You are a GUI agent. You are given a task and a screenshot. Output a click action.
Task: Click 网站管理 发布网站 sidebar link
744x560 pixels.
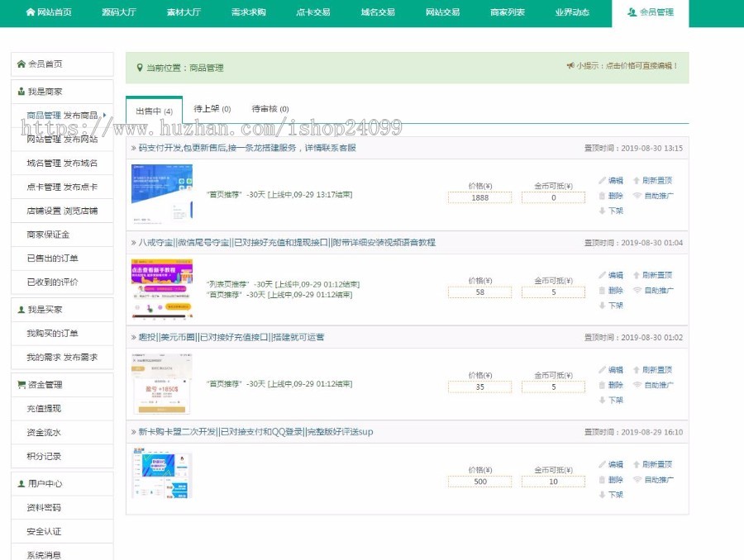click(62, 139)
